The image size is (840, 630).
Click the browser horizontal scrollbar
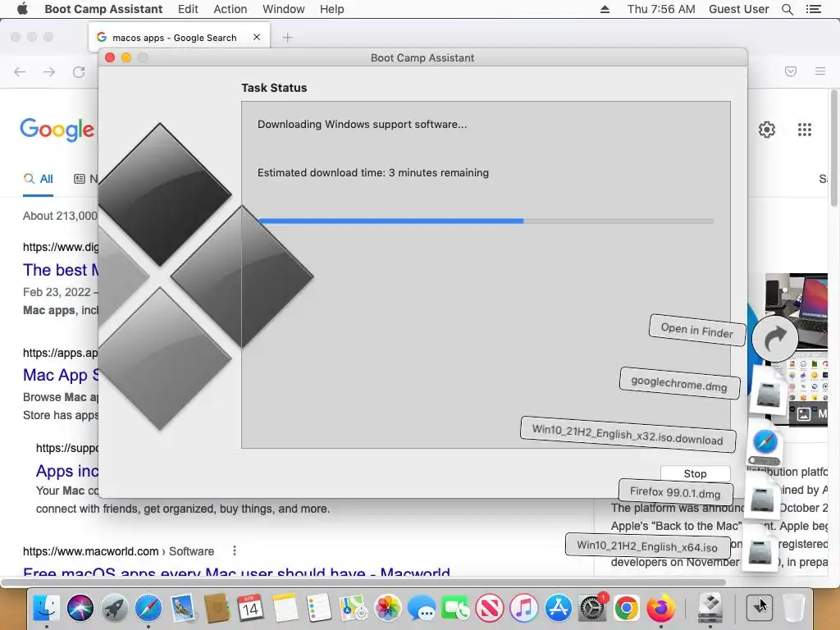click(363, 582)
